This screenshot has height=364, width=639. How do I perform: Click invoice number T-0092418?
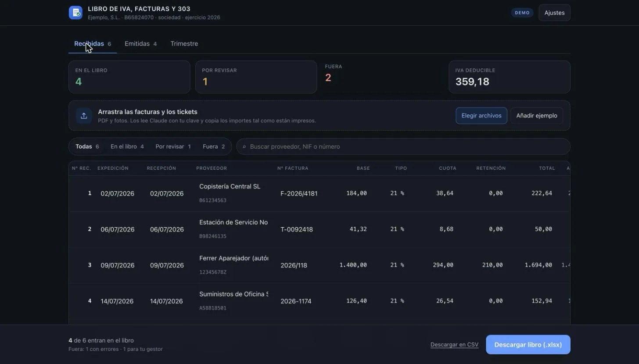[x=297, y=229]
